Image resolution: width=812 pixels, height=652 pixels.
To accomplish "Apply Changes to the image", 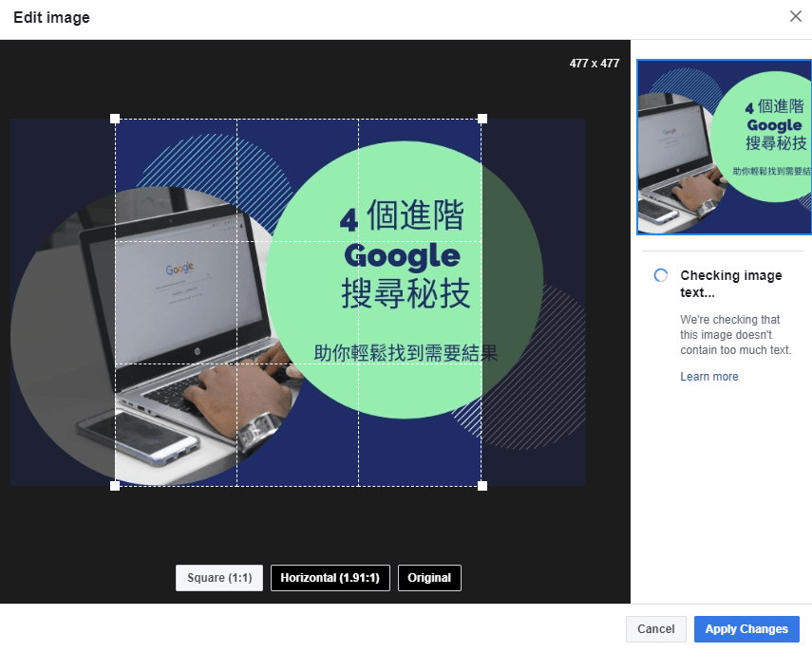I will point(746,628).
